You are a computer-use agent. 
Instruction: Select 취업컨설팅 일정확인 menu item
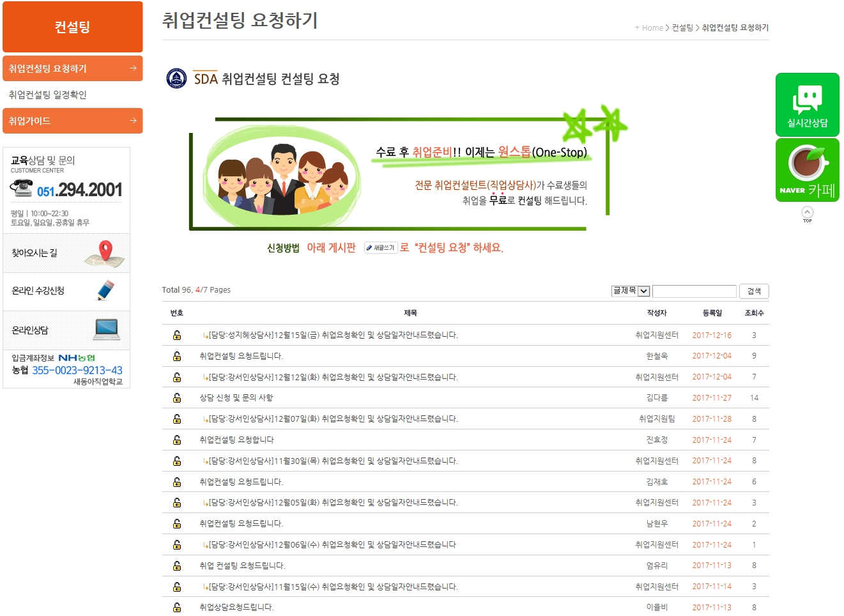[x=48, y=95]
